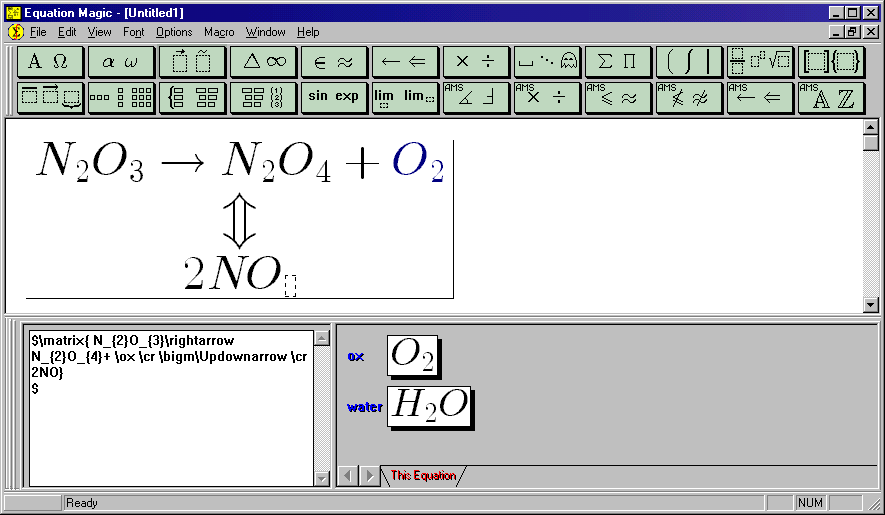
Task: Open the AMS times divide operators palette
Action: tap(547, 98)
